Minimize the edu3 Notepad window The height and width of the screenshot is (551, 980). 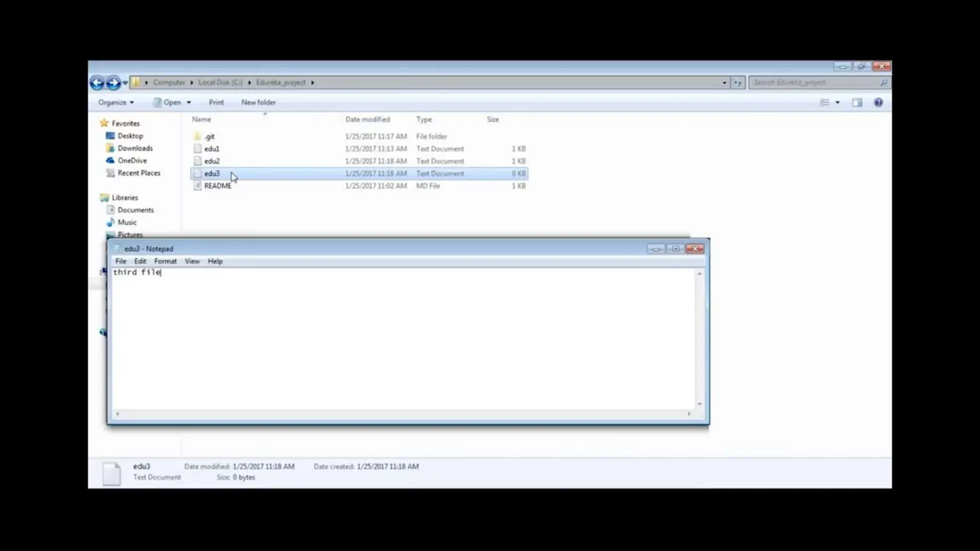point(656,249)
